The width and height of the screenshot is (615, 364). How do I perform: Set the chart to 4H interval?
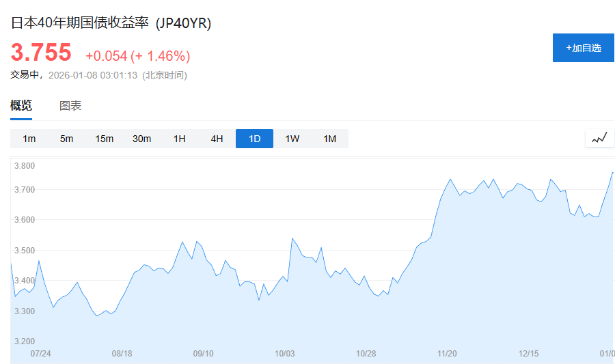click(x=217, y=139)
